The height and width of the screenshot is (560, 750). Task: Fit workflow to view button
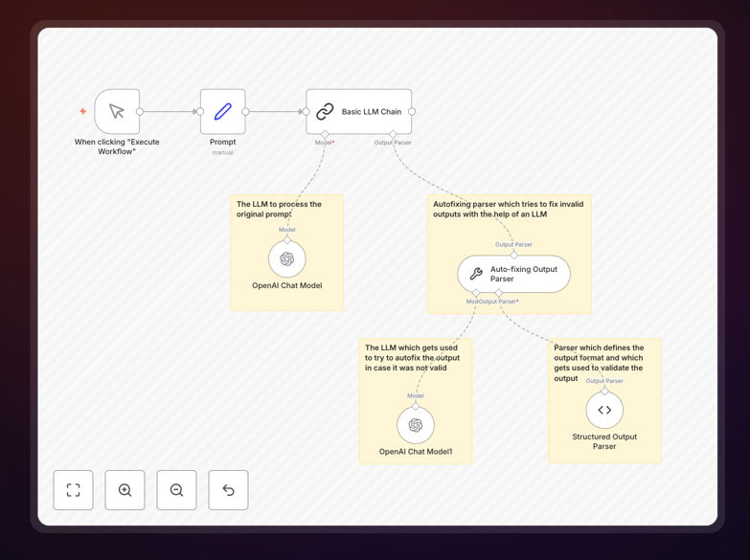tap(73, 490)
